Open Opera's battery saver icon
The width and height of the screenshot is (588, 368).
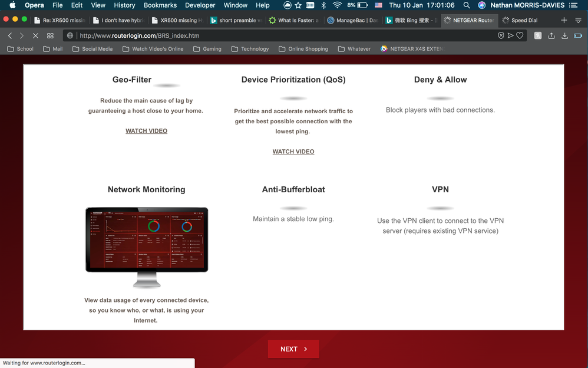(578, 35)
